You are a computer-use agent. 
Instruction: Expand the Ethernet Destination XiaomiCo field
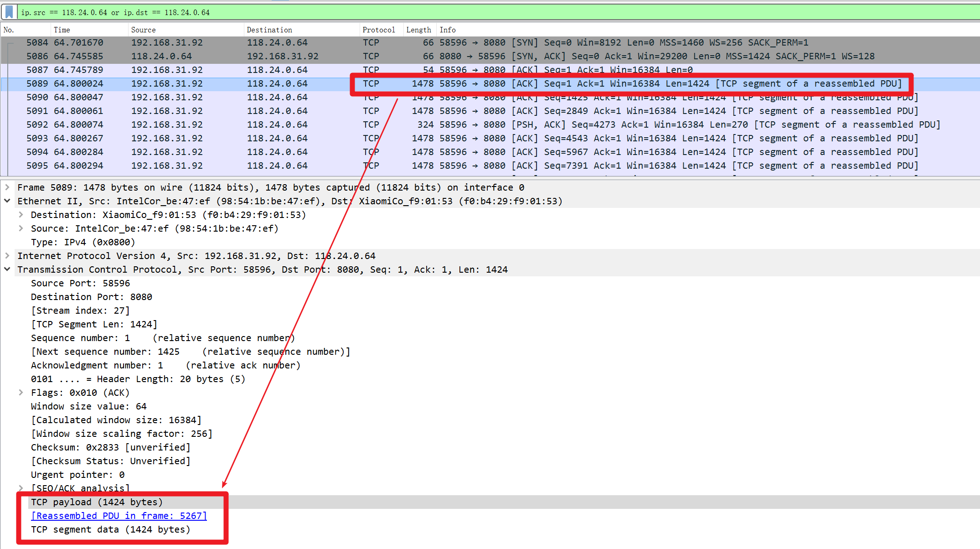tap(21, 215)
